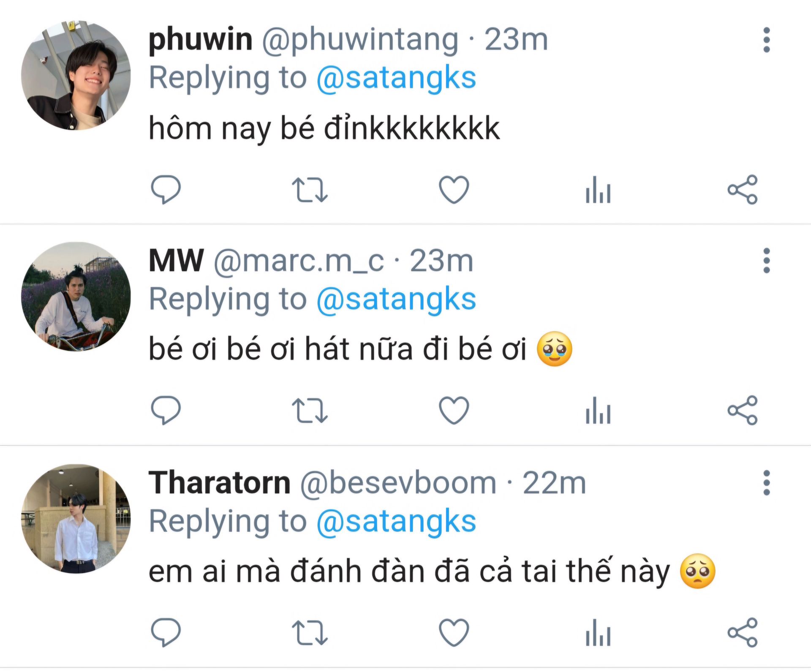Open @satangks link in phuwin's reply
811x672 pixels.
[396, 78]
